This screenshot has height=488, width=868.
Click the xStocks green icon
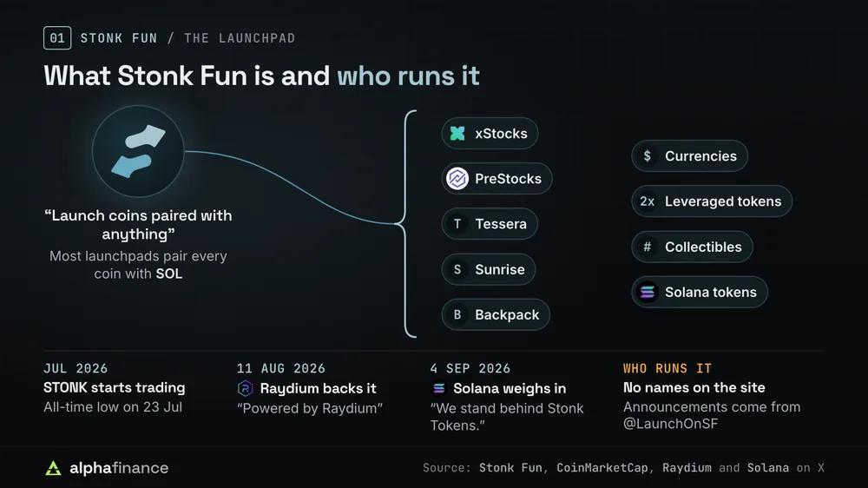[457, 134]
